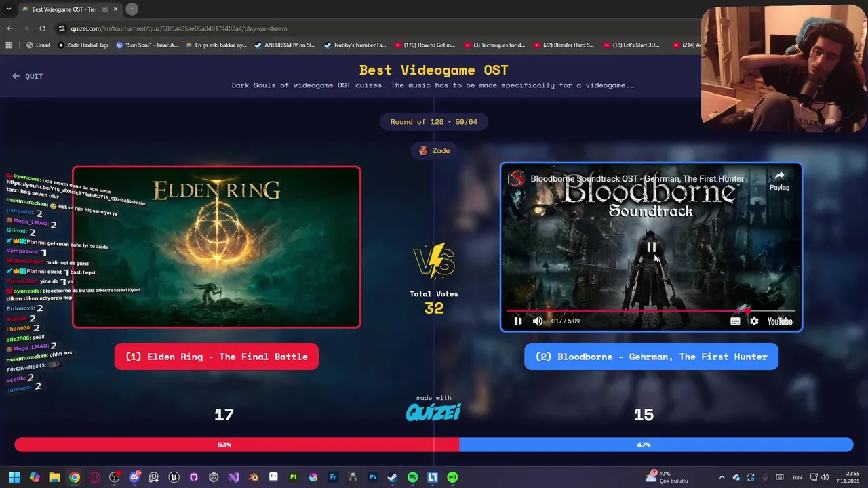Seek the YouTube video progress bar
Screen dimensions: 868x488
click(x=651, y=311)
